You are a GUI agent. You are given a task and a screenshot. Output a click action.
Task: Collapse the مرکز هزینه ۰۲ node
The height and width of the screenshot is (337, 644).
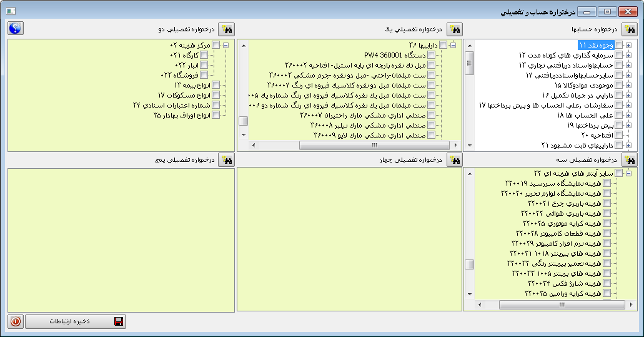[225, 46]
